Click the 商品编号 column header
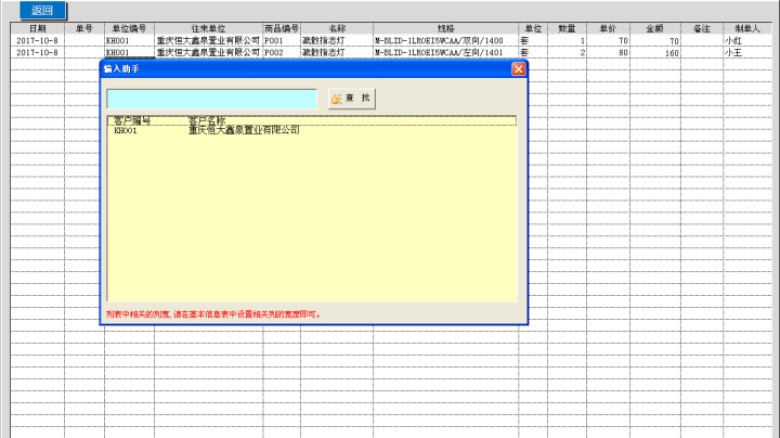This screenshot has width=780, height=438. [x=282, y=28]
